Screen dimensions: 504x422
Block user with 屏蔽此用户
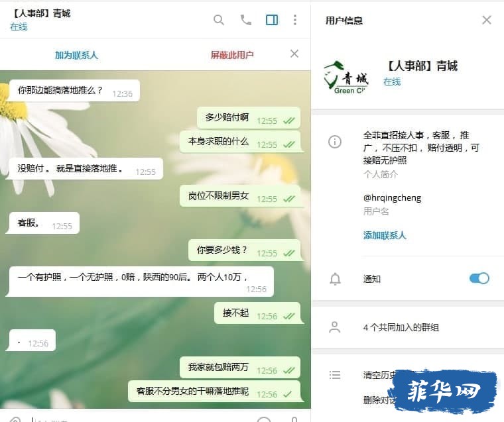point(232,55)
